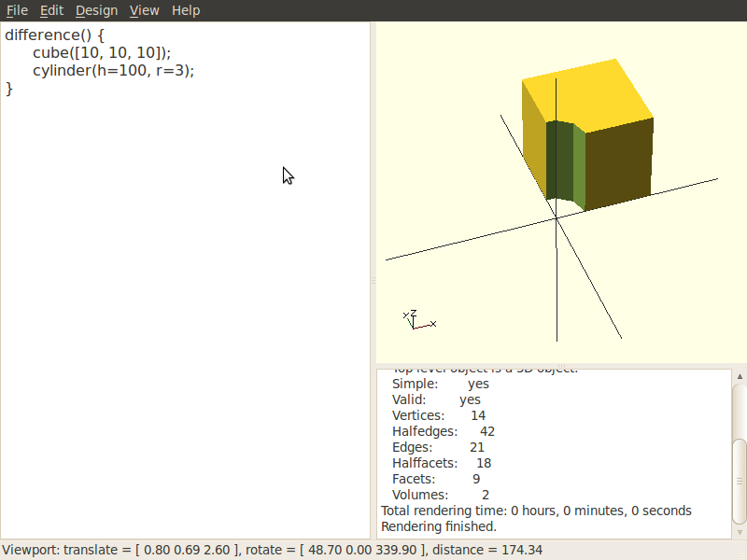Click the closing brace in the editor
The image size is (747, 560).
click(x=8, y=88)
